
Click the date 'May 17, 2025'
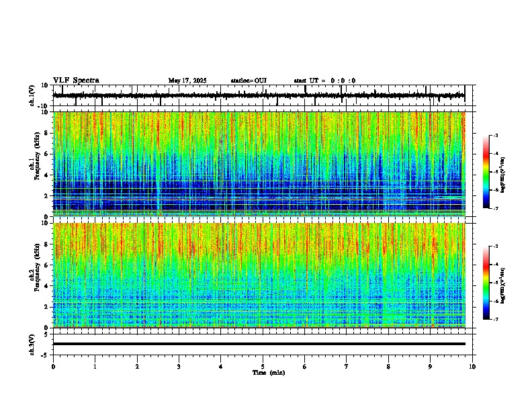[x=187, y=81]
